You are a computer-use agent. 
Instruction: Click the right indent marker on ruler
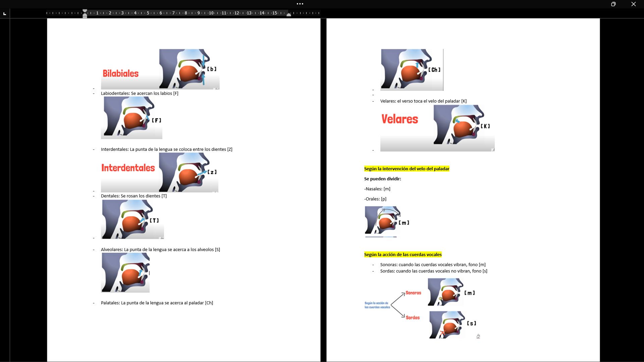point(289,15)
